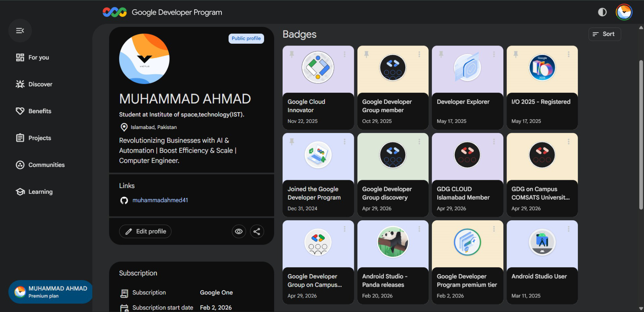Click the Android Studio User badge icon
Screen dimensions: 644x312
542,242
